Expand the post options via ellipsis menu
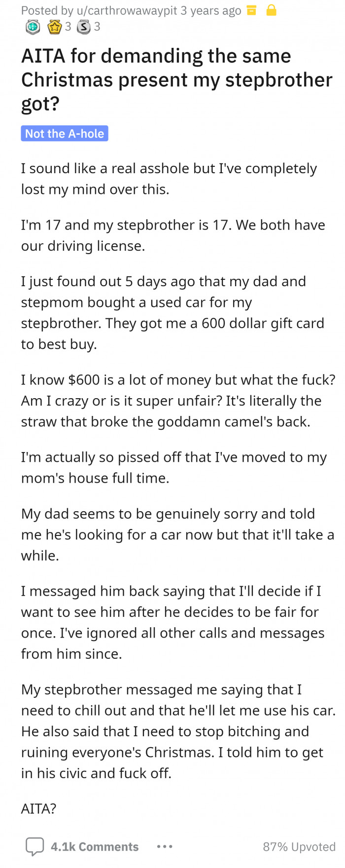This screenshot has width=345, height=868. point(164,846)
